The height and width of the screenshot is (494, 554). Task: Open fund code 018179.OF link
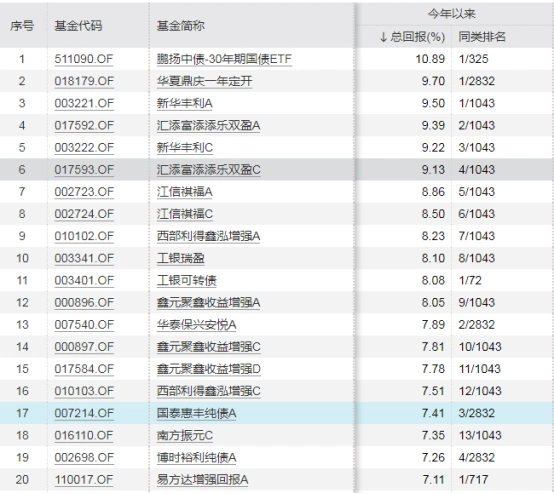pos(84,81)
